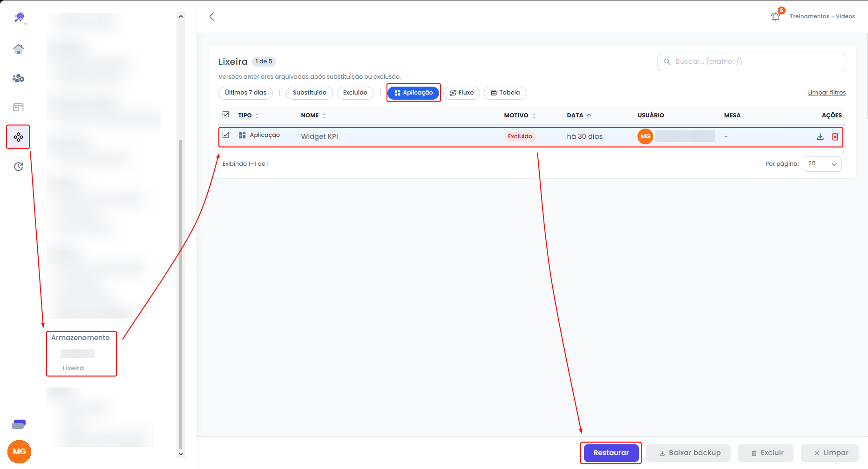Delete Widget KPI permanently via red icon
868x469 pixels.
[x=835, y=136]
